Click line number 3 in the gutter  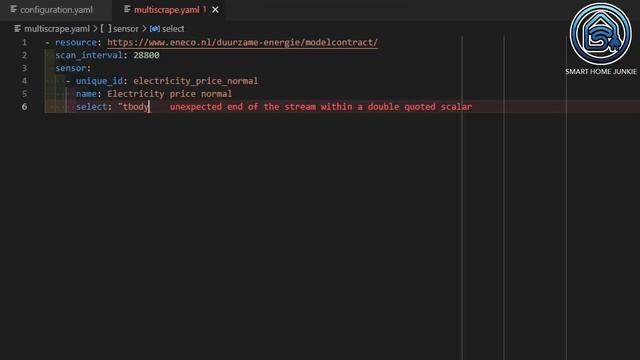(x=24, y=68)
